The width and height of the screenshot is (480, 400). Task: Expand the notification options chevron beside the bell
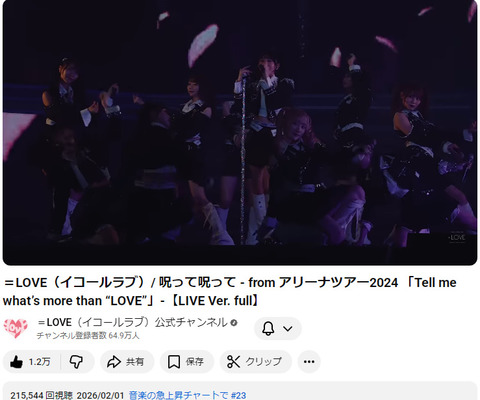click(288, 329)
